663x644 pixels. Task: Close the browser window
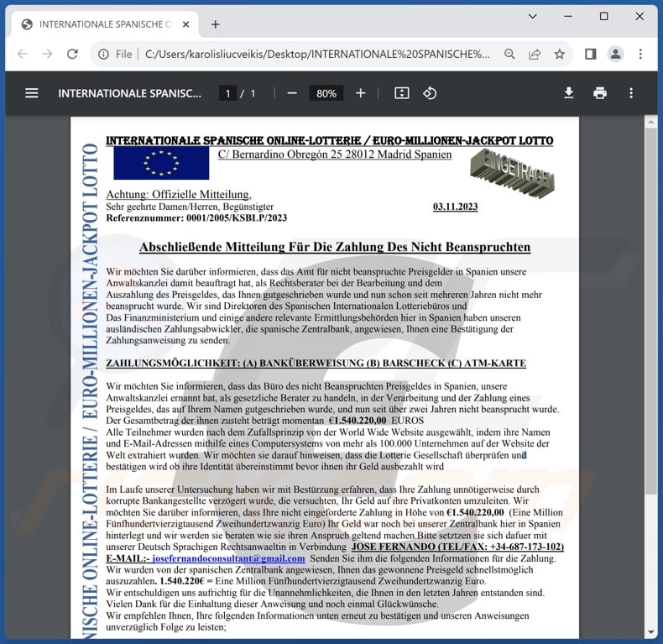pyautogui.click(x=640, y=17)
